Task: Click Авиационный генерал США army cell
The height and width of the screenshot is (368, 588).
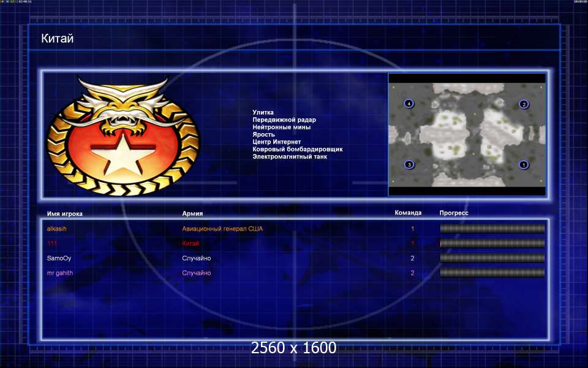Action: coord(222,229)
